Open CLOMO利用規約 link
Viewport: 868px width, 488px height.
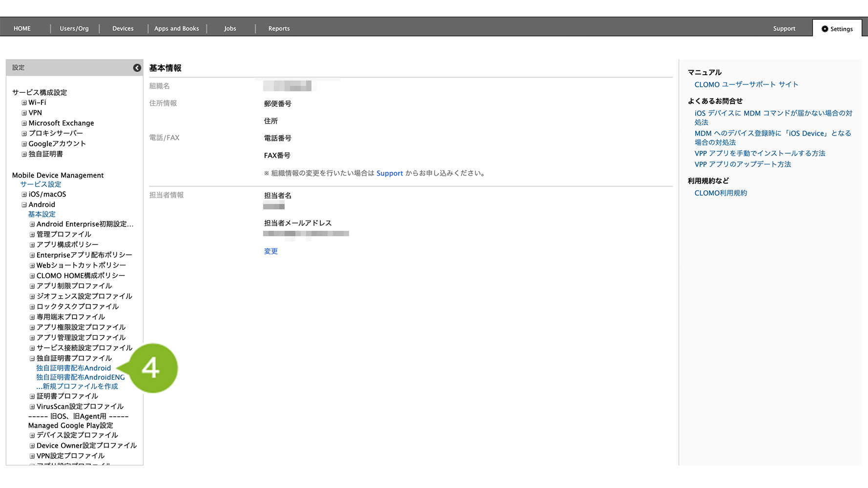721,193
